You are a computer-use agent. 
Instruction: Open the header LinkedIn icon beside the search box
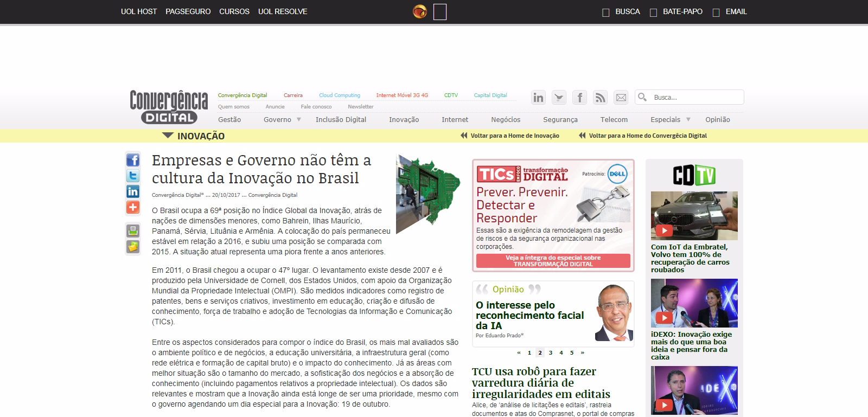(538, 98)
